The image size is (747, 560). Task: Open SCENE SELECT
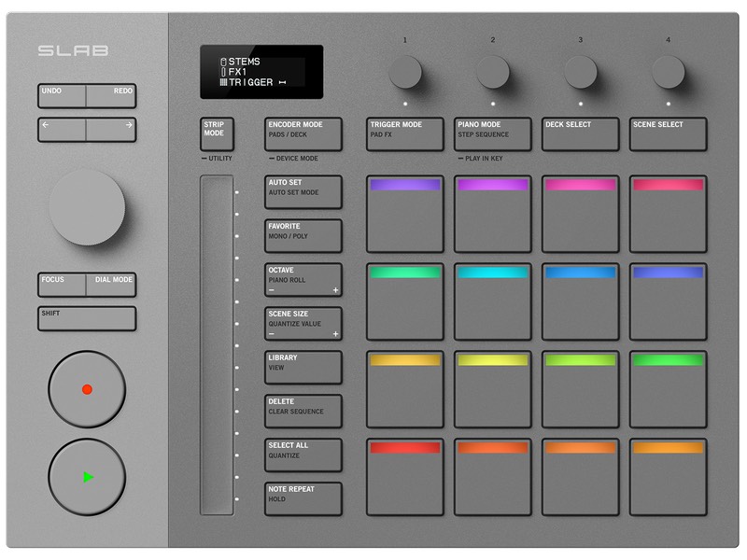click(668, 133)
